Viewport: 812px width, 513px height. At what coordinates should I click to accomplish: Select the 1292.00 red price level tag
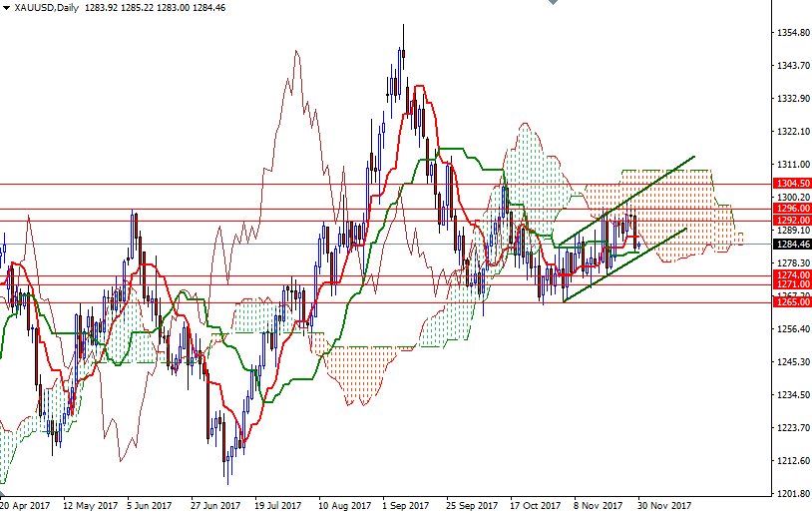[791, 220]
